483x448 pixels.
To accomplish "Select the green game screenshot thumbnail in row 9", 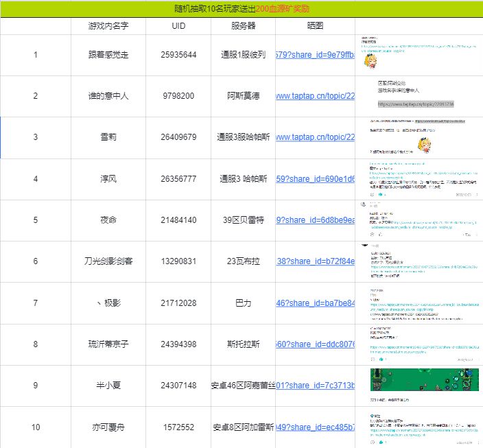I will click(424, 379).
